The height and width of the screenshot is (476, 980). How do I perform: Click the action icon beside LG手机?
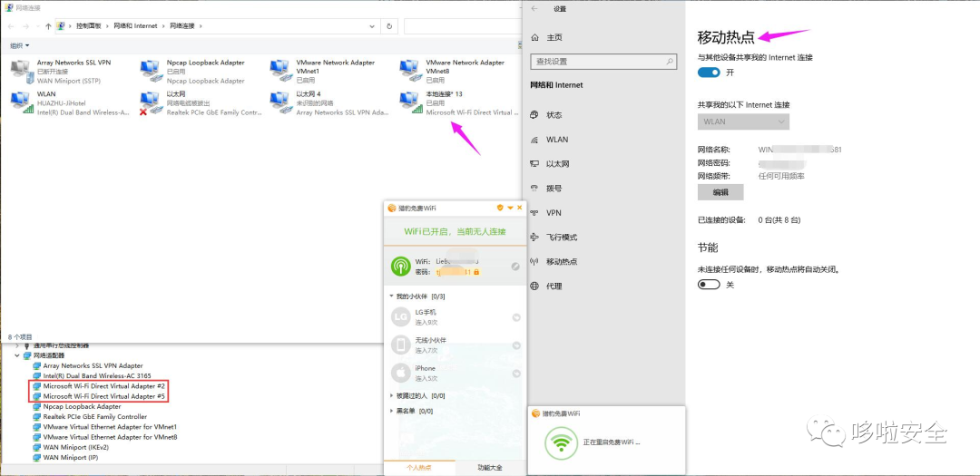click(516, 317)
